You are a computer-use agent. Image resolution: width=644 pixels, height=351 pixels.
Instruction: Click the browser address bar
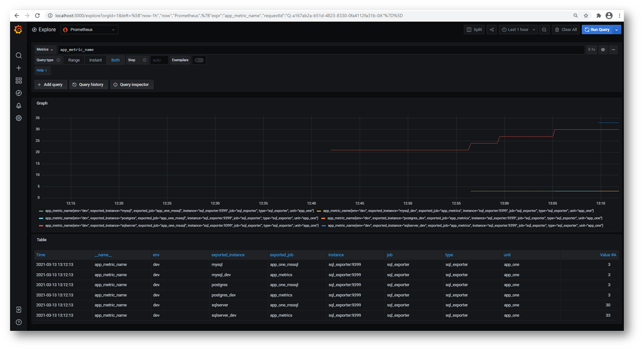point(307,15)
